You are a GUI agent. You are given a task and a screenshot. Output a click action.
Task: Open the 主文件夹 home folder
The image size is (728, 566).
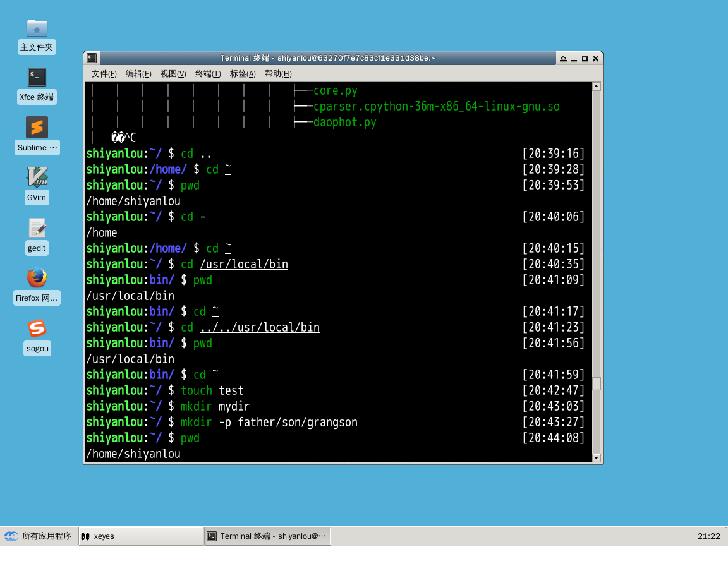(37, 28)
